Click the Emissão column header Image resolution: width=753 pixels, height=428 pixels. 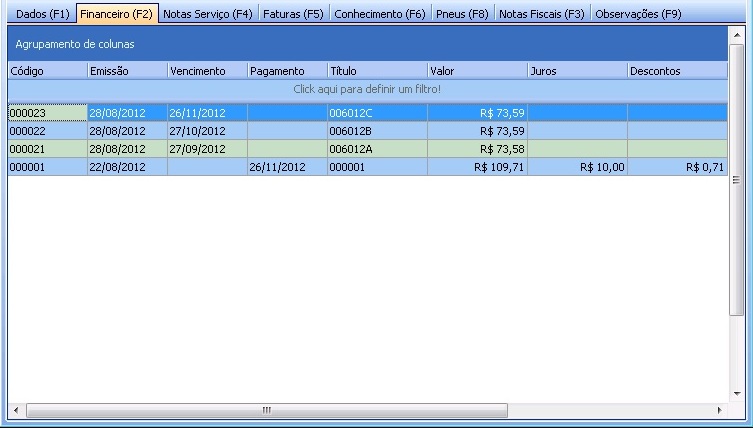pyautogui.click(x=127, y=71)
